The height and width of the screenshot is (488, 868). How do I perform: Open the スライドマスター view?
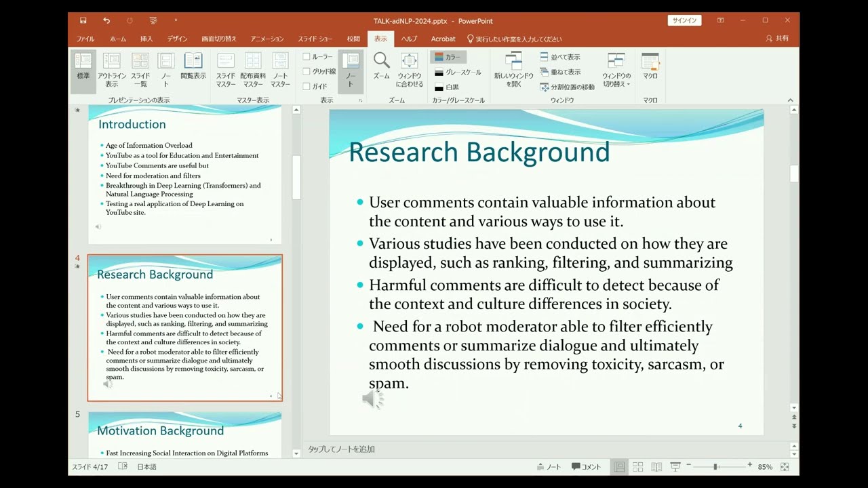click(226, 71)
